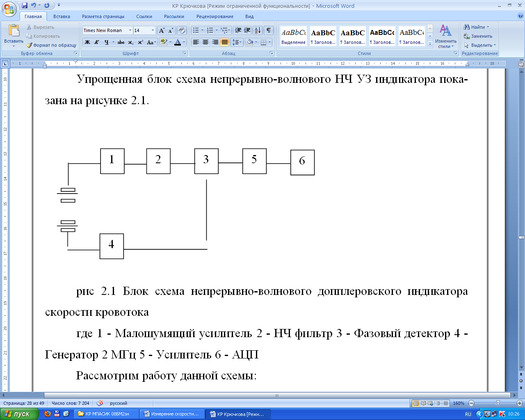Zoom in with plus button
Image resolution: width=525 pixels, height=420 pixels.
point(520,403)
